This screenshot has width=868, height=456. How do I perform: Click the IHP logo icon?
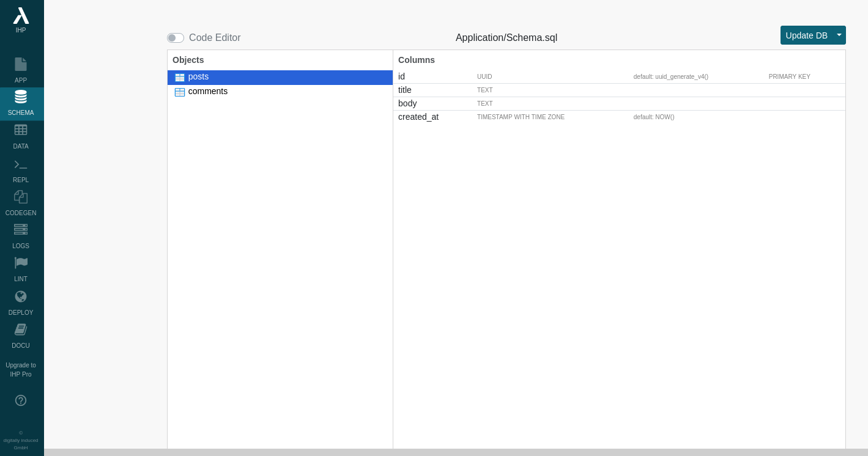[x=21, y=16]
